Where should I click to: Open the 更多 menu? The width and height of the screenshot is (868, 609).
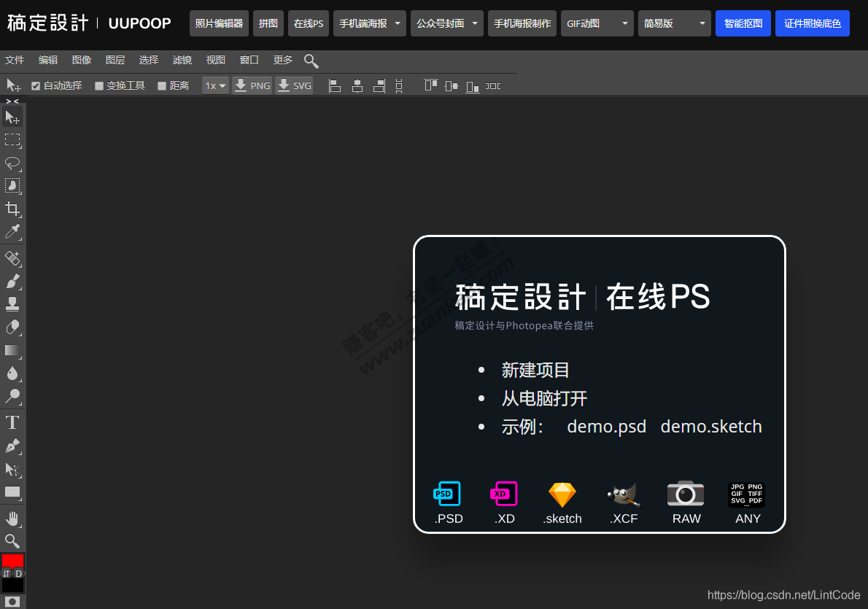[x=282, y=60]
